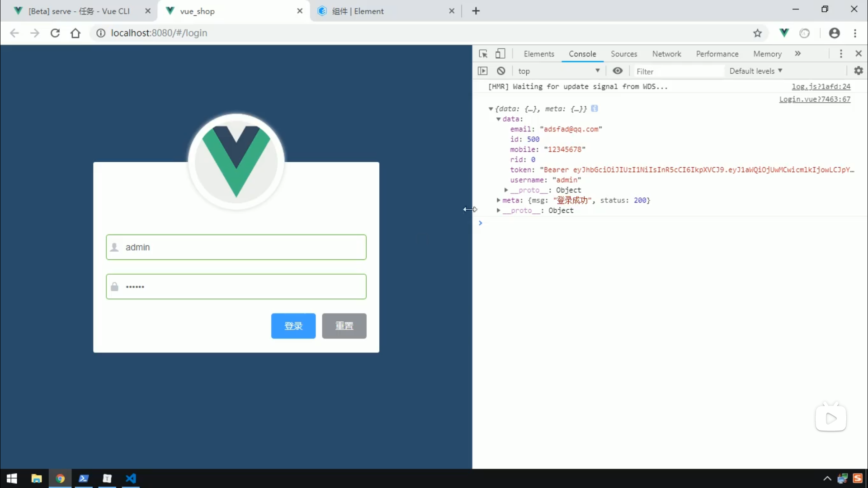Viewport: 868px width, 488px height.
Task: Expand the meta object node
Action: coord(498,200)
